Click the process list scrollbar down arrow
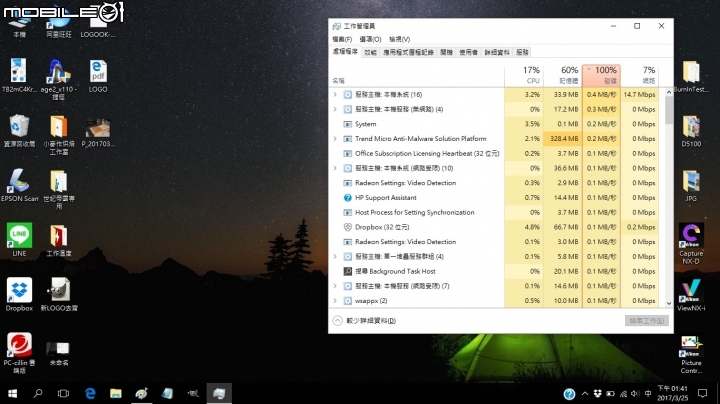720x404 pixels. click(x=669, y=303)
